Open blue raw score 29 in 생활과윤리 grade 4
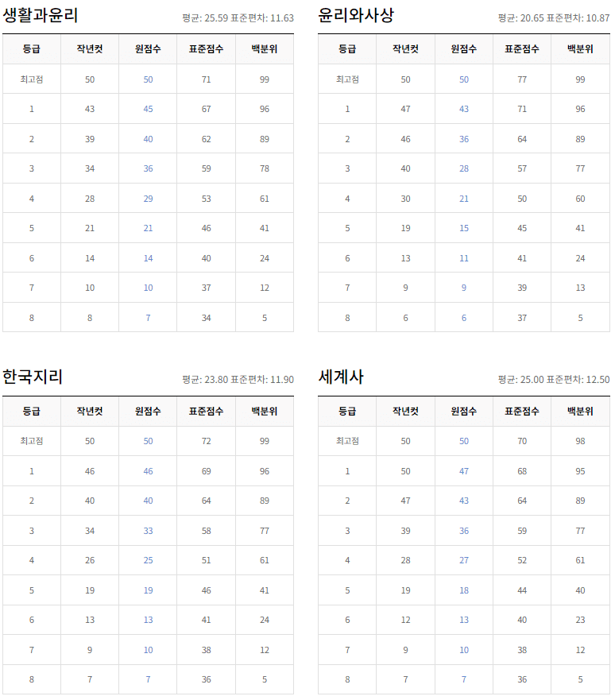615x700 pixels. click(148, 199)
